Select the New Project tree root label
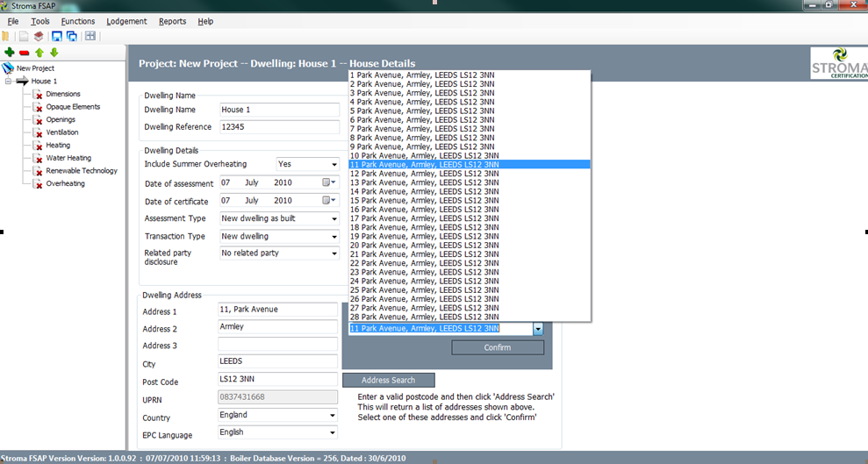The height and width of the screenshot is (464, 868). 35,68
